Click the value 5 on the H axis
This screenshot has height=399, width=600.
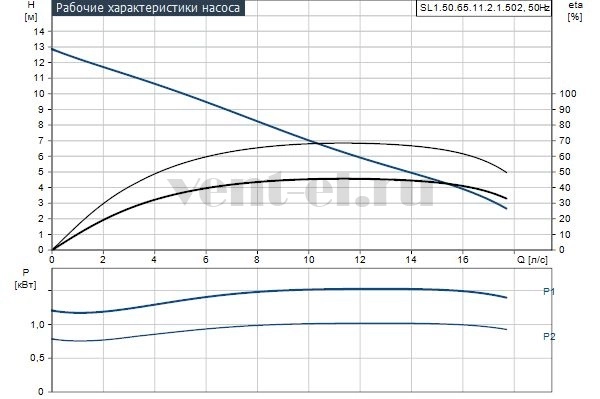click(41, 172)
